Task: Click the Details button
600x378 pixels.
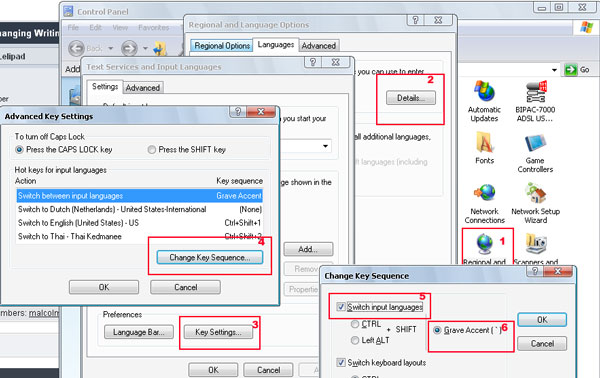Action: 411,98
